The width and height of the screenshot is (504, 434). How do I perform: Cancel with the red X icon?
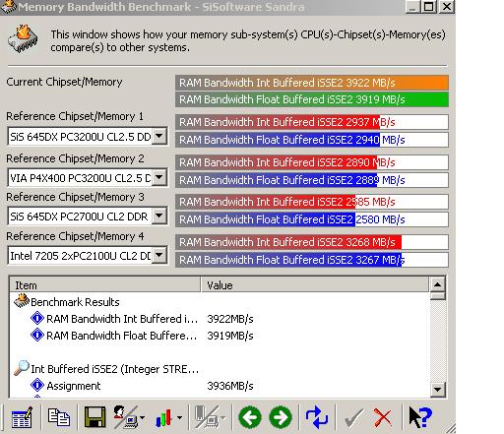(x=383, y=417)
